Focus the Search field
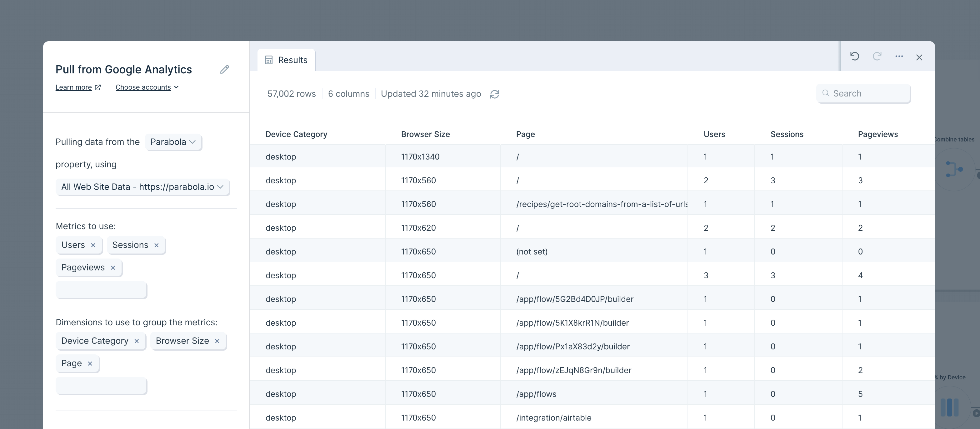Viewport: 980px width, 429px height. click(x=863, y=93)
